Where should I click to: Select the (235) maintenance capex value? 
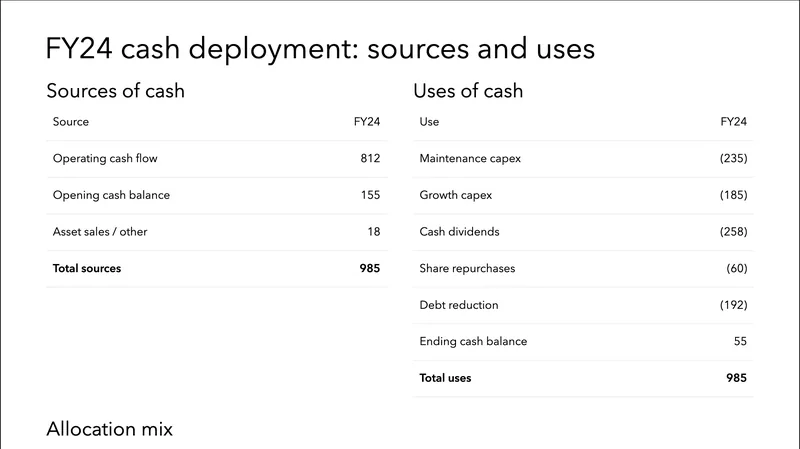coord(733,158)
